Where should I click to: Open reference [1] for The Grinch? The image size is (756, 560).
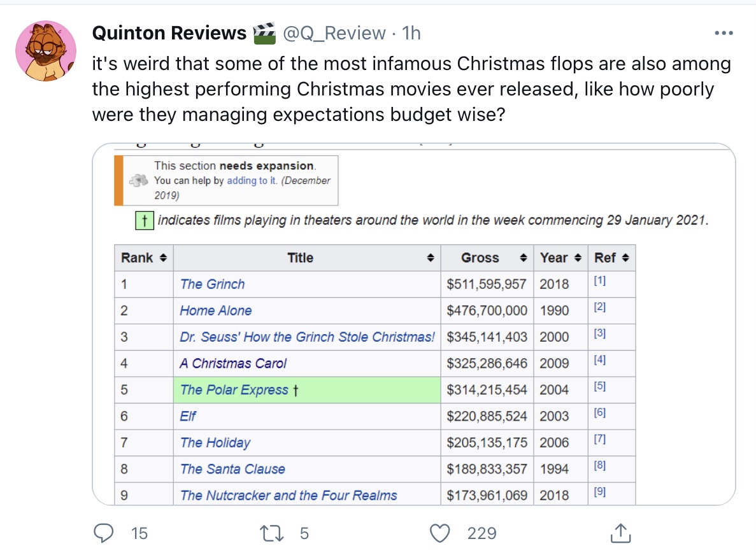(x=600, y=281)
